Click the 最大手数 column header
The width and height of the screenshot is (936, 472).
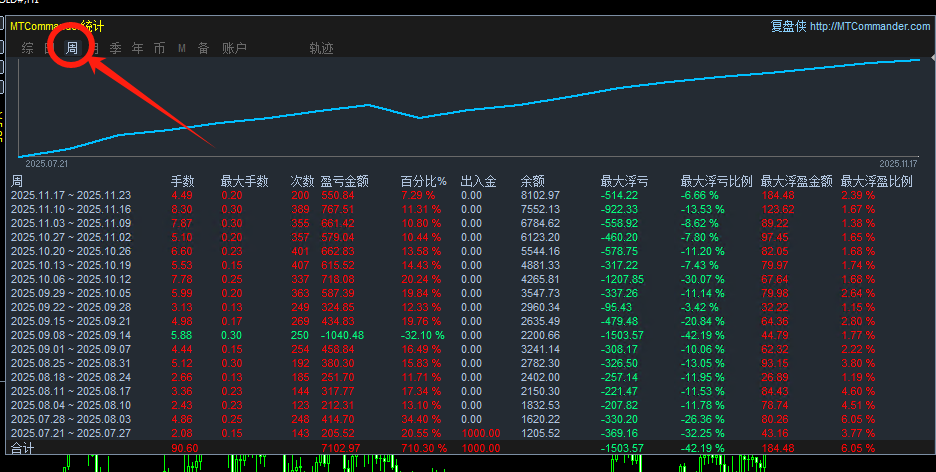click(x=245, y=181)
